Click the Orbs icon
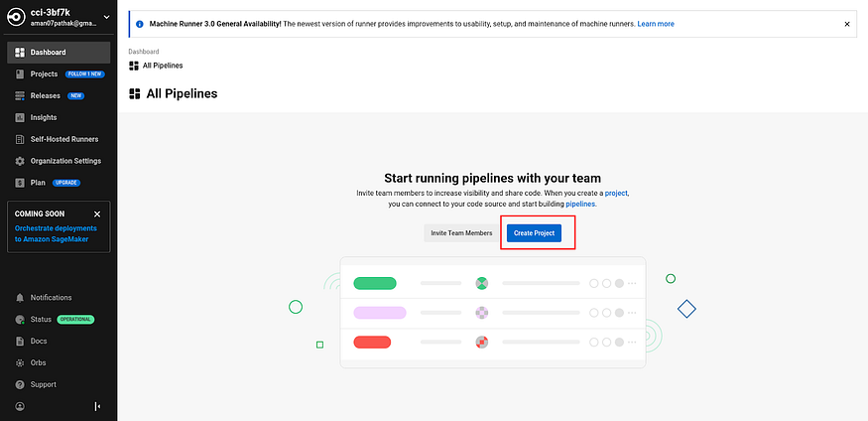This screenshot has width=868, height=421. tap(20, 362)
